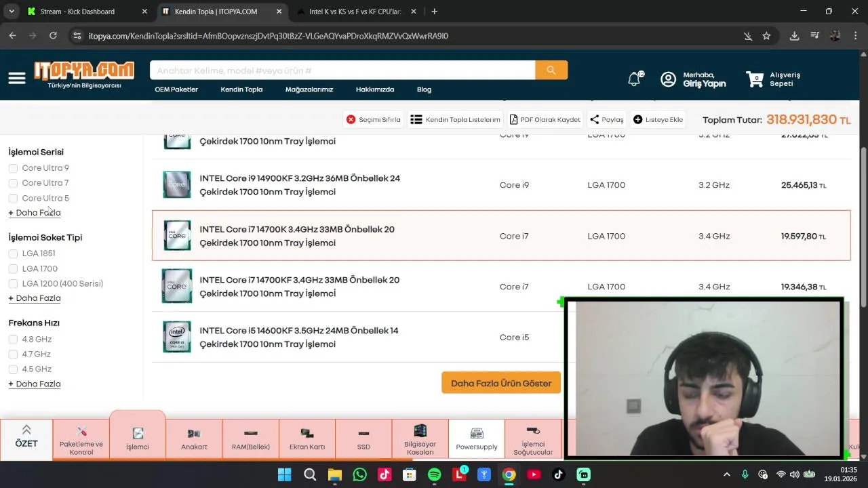This screenshot has height=488, width=868.
Task: Expand Daha Fazla under İşlemci Serisi
Action: 35,213
